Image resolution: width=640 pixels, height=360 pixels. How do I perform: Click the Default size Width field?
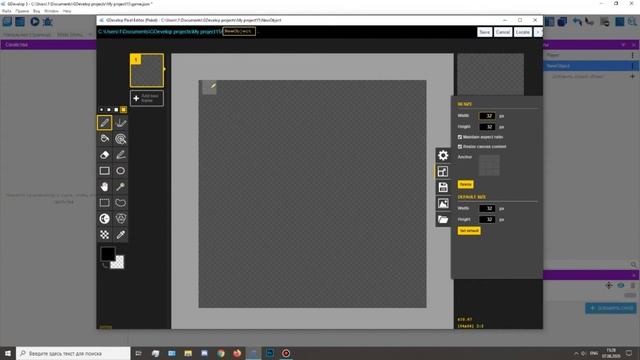tap(487, 209)
